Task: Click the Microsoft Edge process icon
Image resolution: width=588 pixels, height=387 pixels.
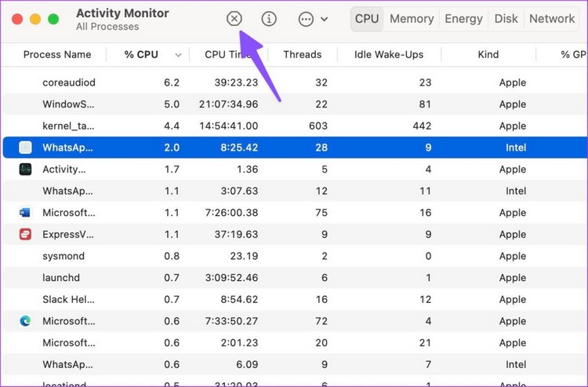Action: [x=25, y=321]
